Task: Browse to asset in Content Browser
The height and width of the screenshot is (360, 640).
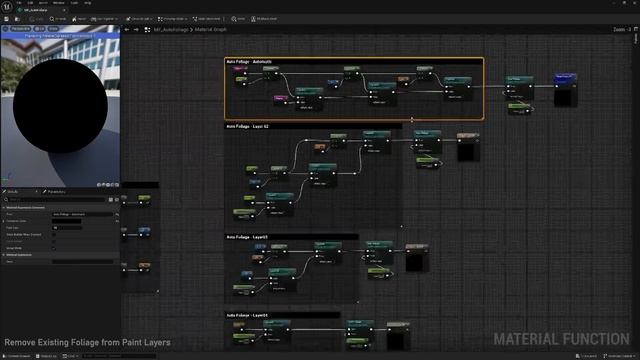Action: [17, 19]
